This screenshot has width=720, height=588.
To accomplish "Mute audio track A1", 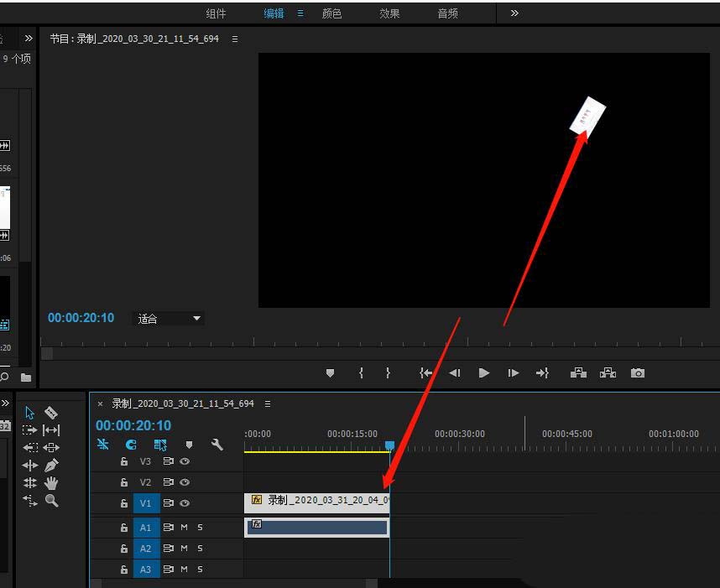I will (184, 528).
